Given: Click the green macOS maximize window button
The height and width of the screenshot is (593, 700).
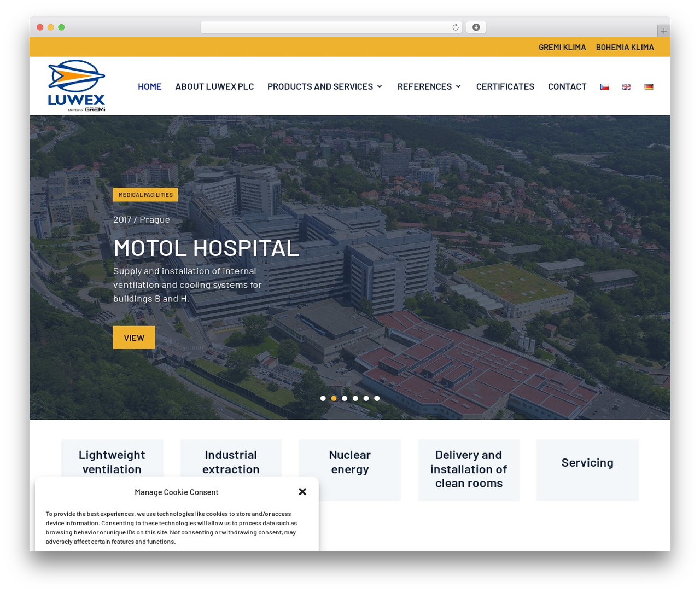Looking at the screenshot, I should (61, 27).
